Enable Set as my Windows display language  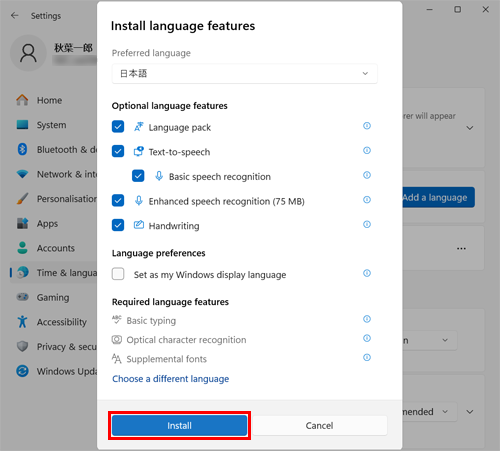pyautogui.click(x=118, y=274)
